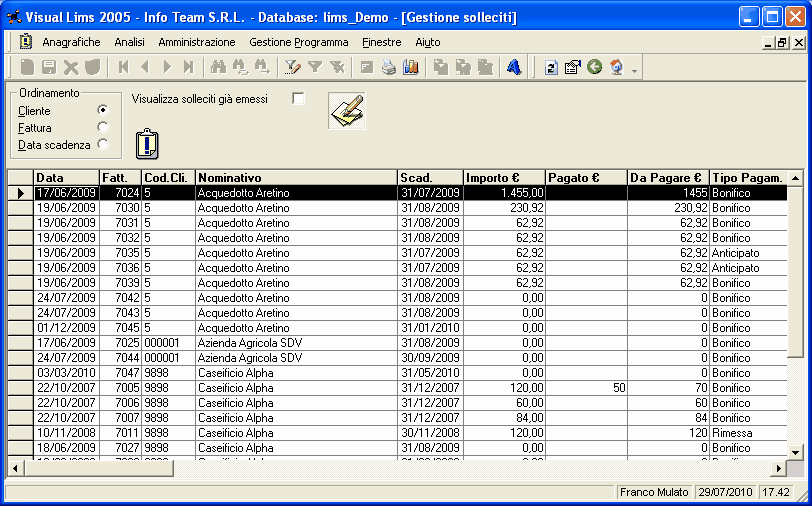Restore the inner Gestione solleciti window
Screen dimensions: 812x506
point(782,43)
